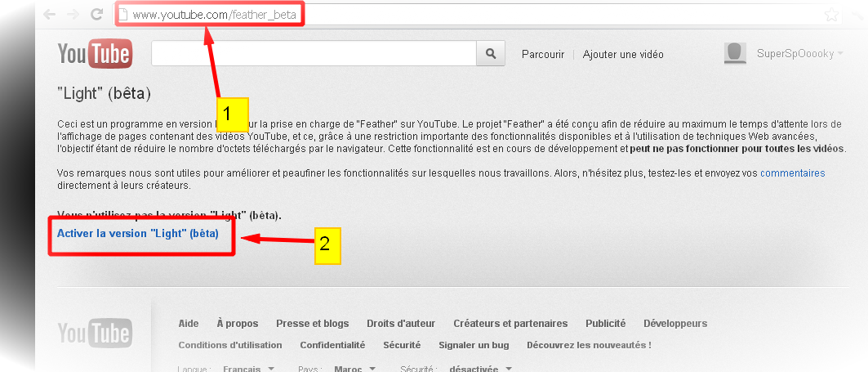
Task: Reload the page with refresh icon
Action: pos(97,15)
